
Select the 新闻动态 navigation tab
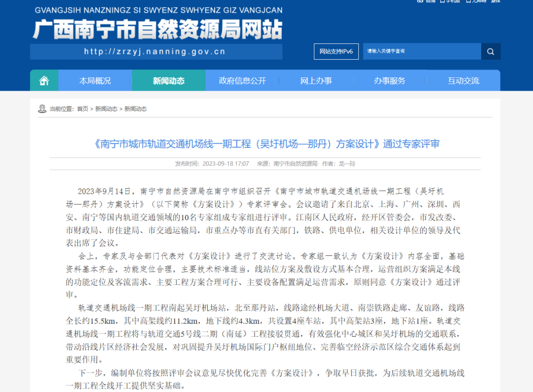(168, 79)
